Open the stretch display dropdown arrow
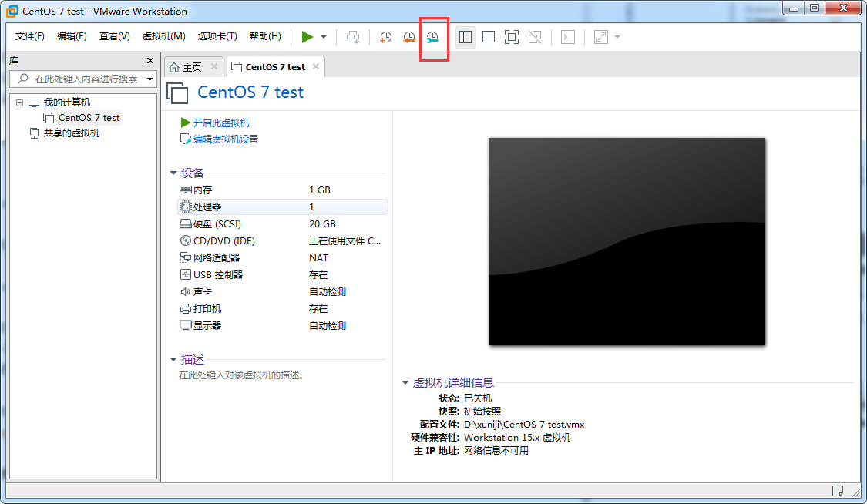Screen dimensions: 867x504 click(617, 37)
